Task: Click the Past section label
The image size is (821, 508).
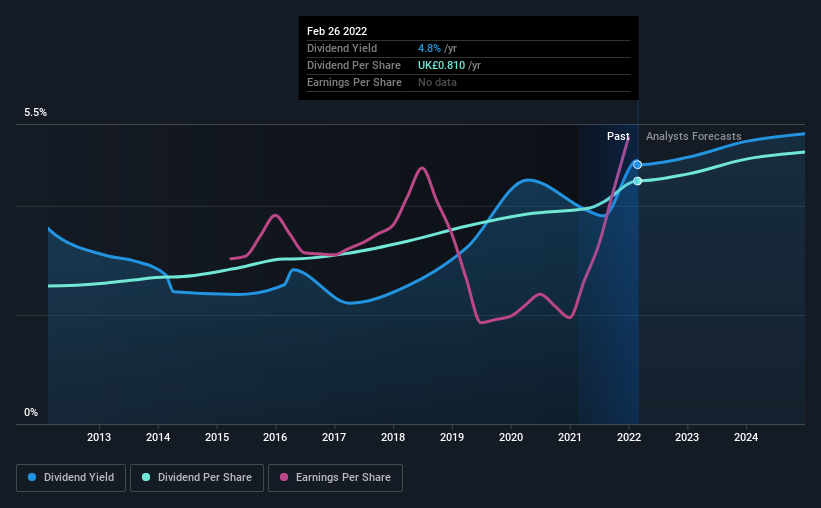Action: pos(618,136)
